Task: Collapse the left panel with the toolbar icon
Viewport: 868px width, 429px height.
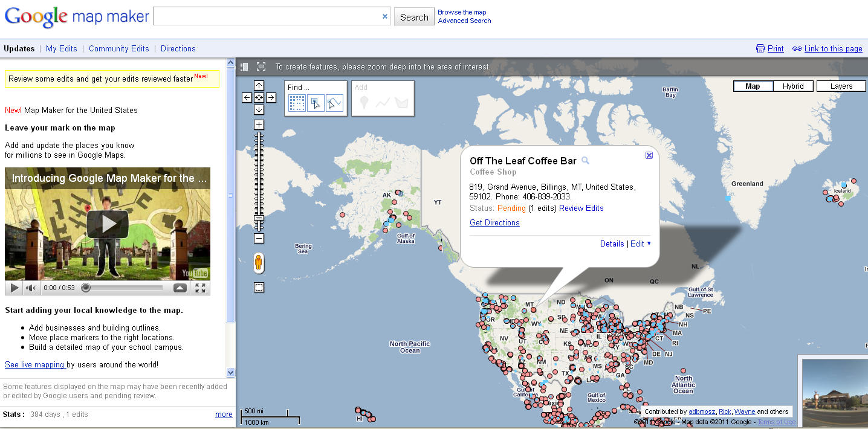Action: click(x=244, y=66)
